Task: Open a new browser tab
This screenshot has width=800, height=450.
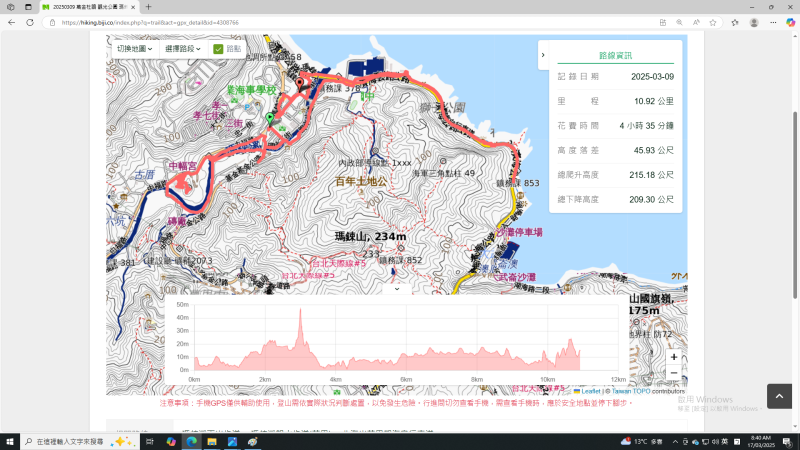Action: coord(148,6)
